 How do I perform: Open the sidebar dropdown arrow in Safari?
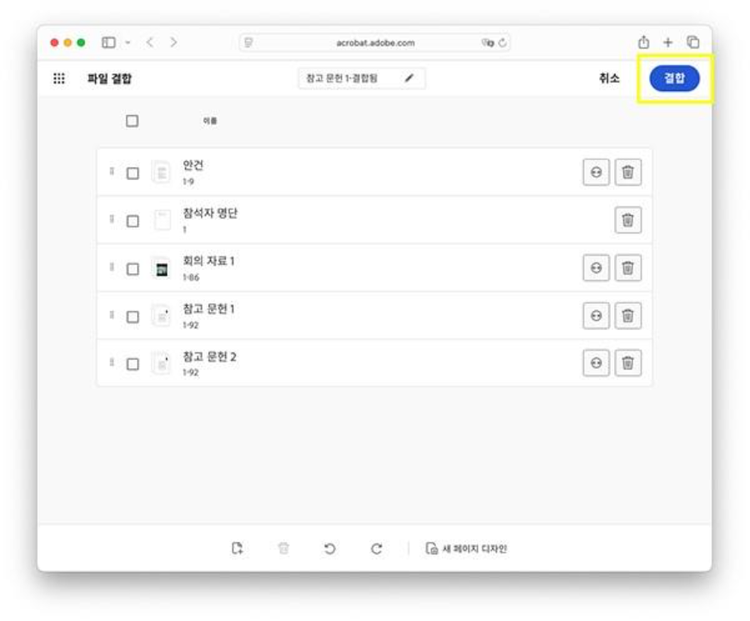[128, 43]
